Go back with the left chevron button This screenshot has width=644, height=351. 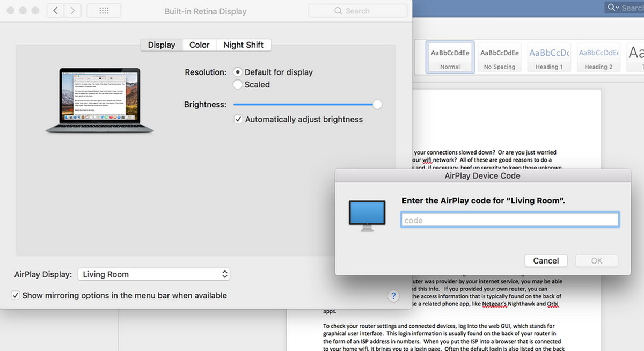55,10
